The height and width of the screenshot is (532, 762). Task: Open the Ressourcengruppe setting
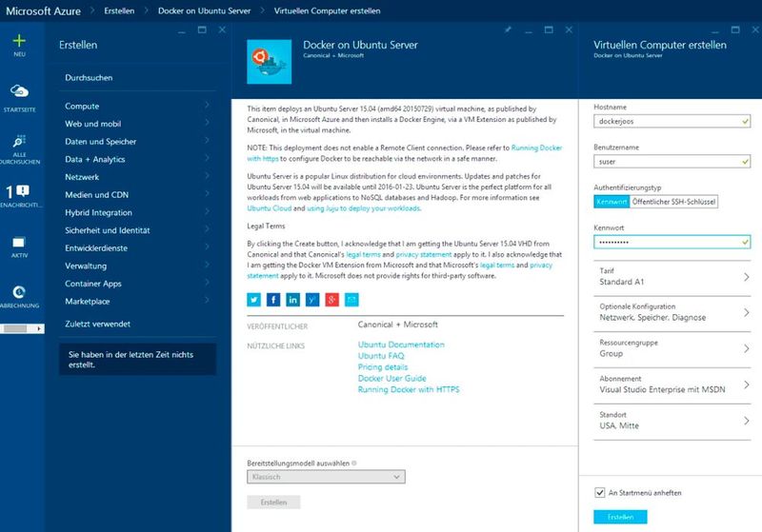tap(672, 348)
